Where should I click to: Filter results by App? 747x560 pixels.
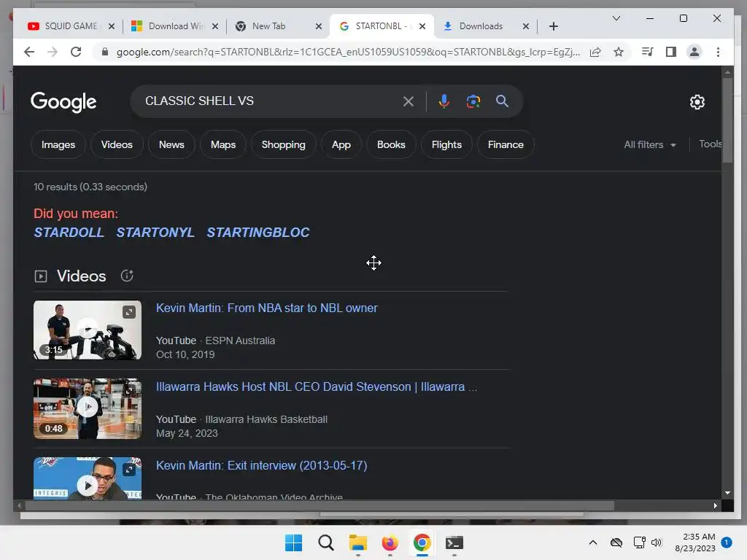pos(341,145)
